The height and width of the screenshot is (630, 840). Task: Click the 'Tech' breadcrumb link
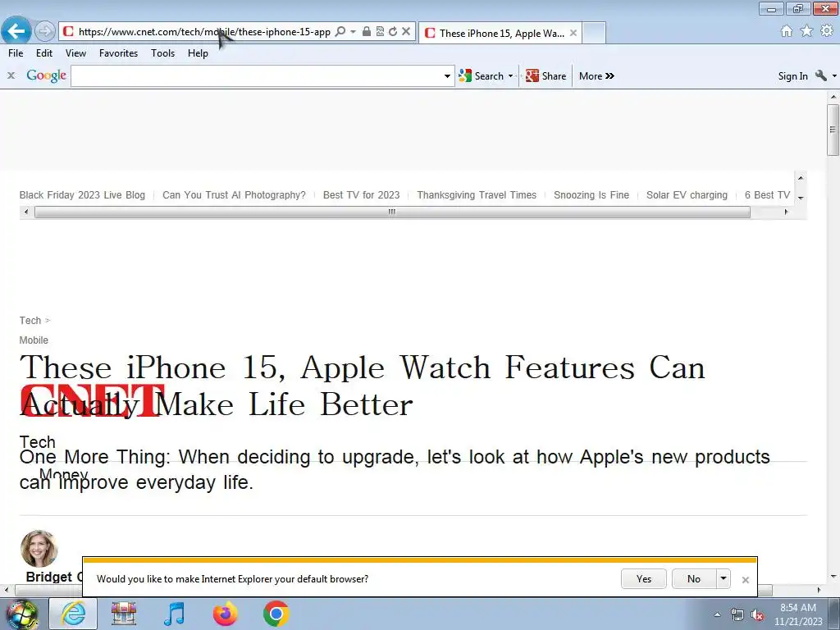coord(30,321)
